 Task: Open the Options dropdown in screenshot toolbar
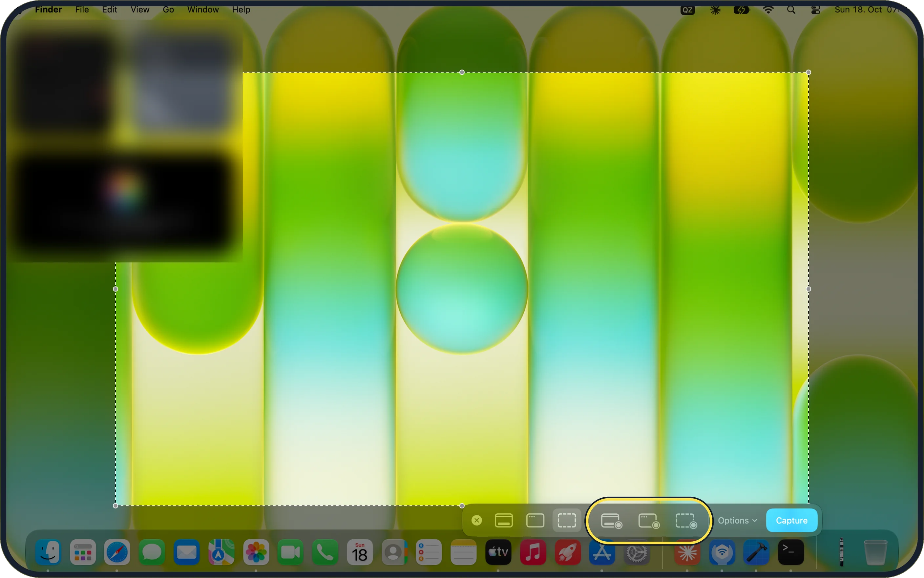[737, 520]
